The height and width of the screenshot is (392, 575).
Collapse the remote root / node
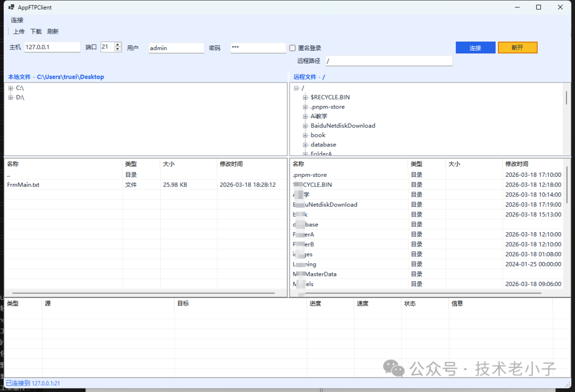[x=296, y=88]
